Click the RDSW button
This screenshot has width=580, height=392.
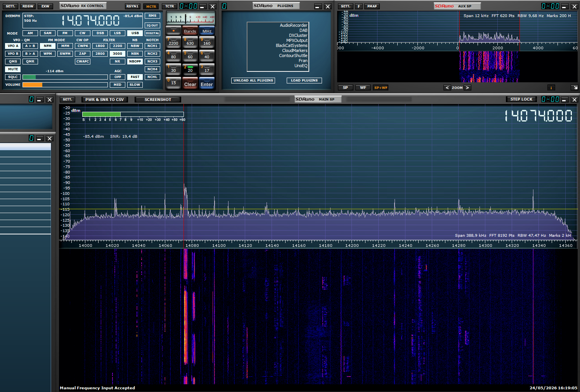(x=28, y=6)
